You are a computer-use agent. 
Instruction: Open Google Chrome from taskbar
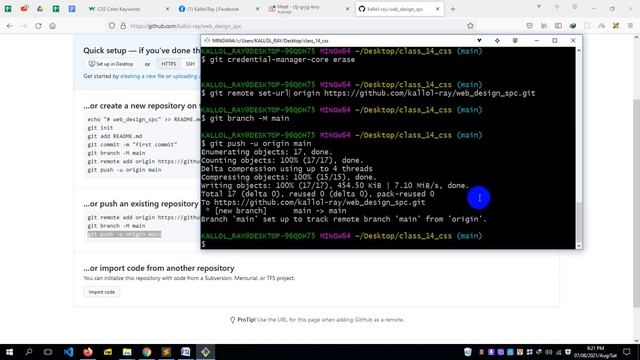(147, 352)
